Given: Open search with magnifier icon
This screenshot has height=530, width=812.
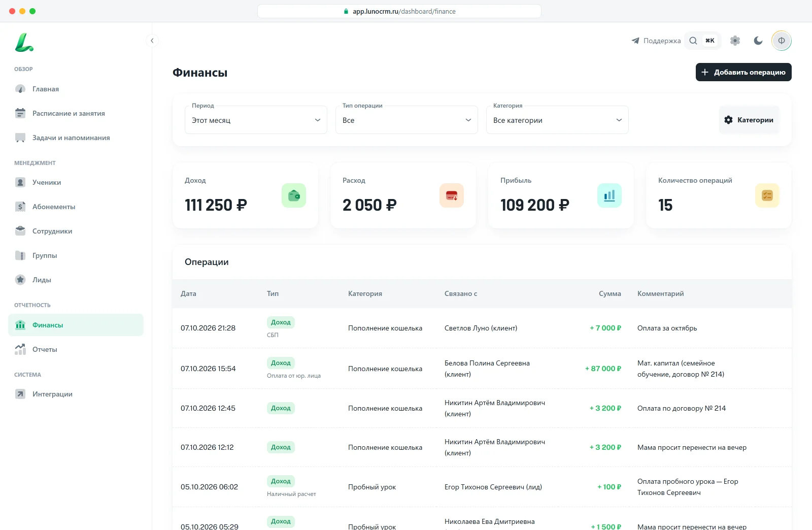Looking at the screenshot, I should [x=693, y=41].
